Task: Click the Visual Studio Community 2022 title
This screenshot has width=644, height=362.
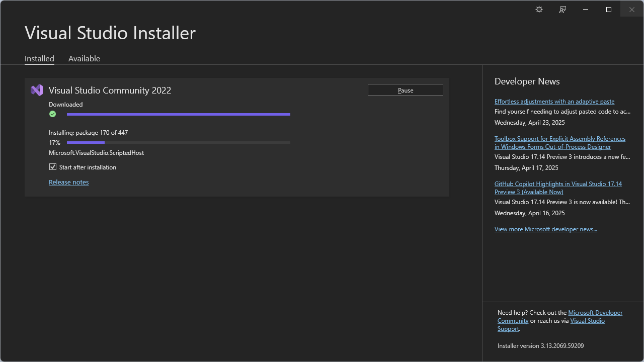Action: (109, 90)
